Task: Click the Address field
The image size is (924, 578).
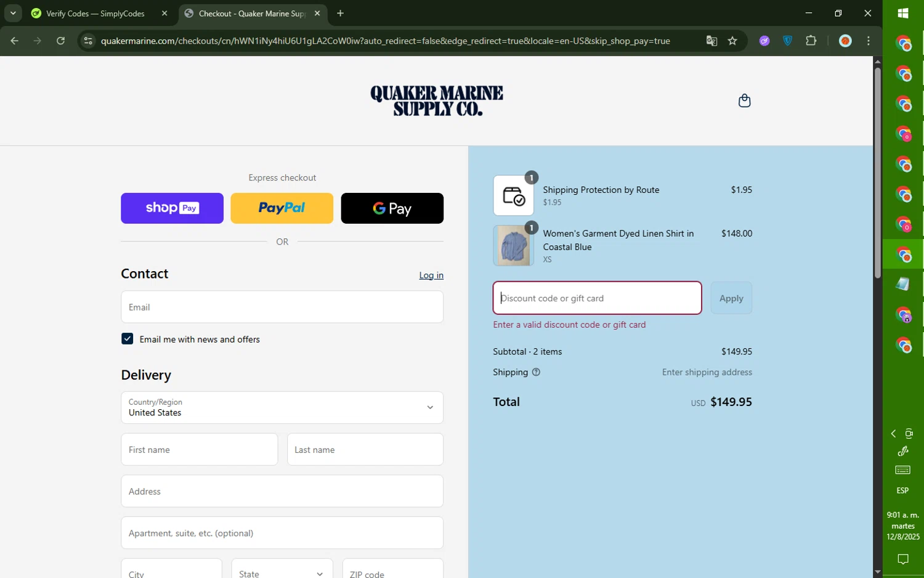Action: pyautogui.click(x=282, y=491)
